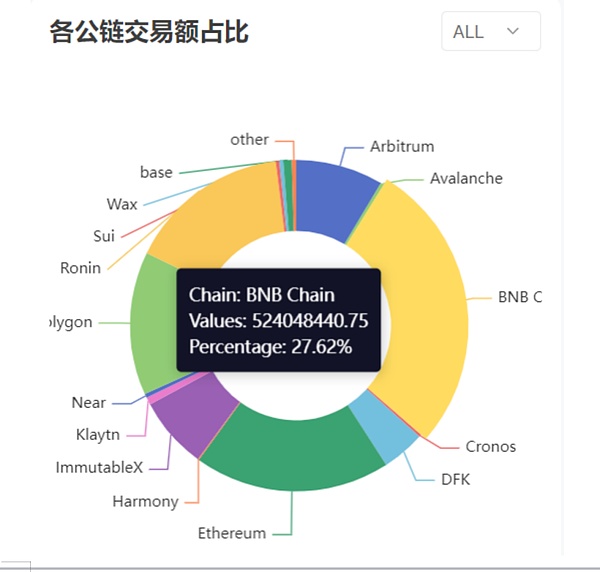The image size is (600, 572).
Task: Click the Avalanche chart label
Action: tap(466, 178)
